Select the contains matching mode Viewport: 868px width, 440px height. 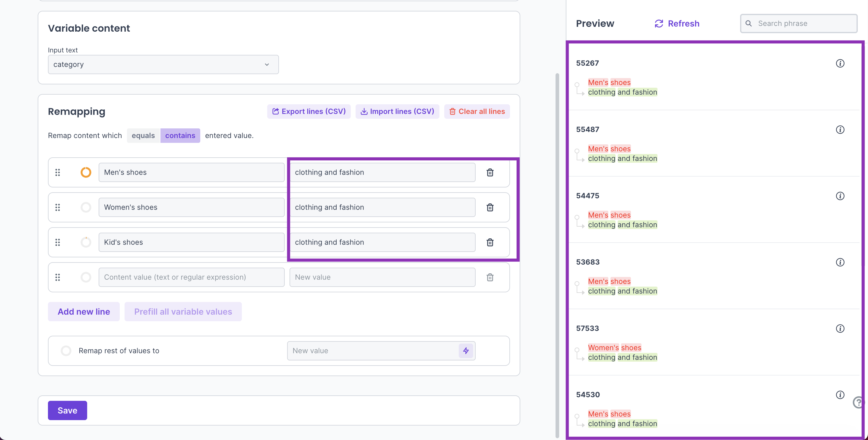(x=180, y=136)
